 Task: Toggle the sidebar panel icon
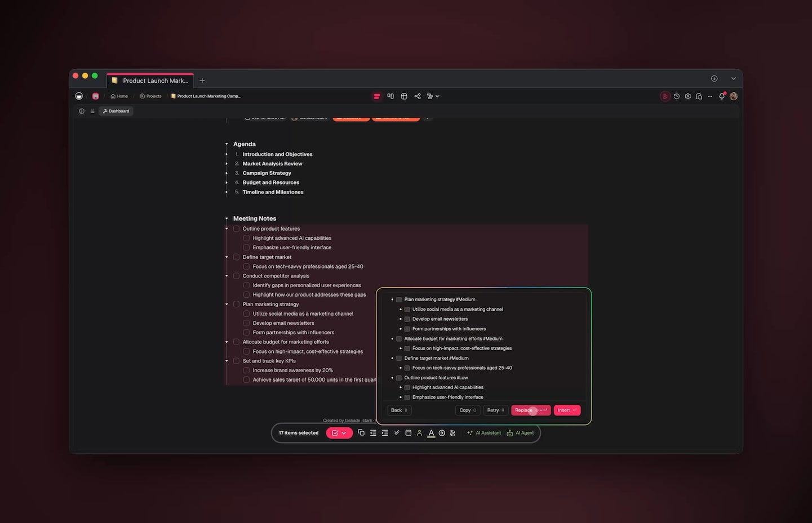(82, 111)
